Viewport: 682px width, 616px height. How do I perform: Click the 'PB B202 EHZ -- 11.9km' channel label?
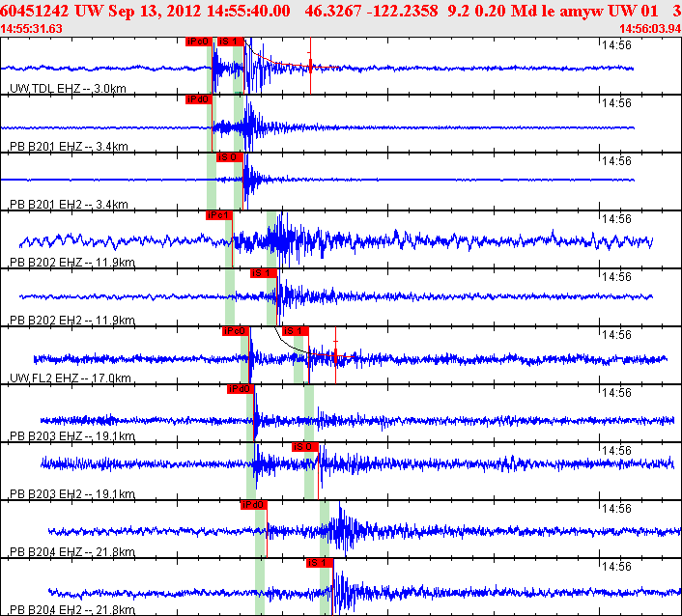(72, 263)
